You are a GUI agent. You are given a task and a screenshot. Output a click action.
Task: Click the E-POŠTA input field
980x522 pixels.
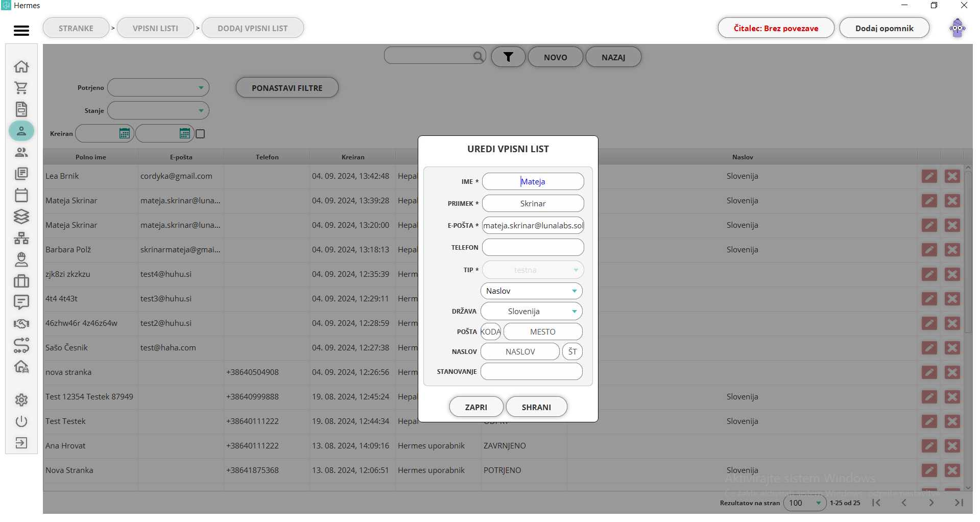[533, 225]
